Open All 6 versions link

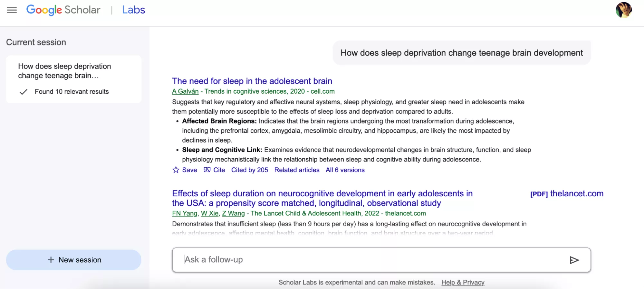click(x=345, y=170)
